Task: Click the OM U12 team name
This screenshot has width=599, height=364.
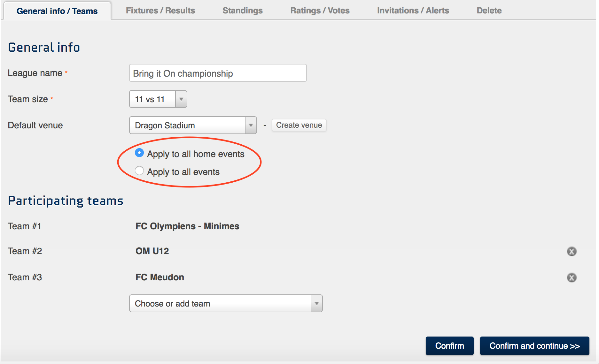Action: coord(152,251)
